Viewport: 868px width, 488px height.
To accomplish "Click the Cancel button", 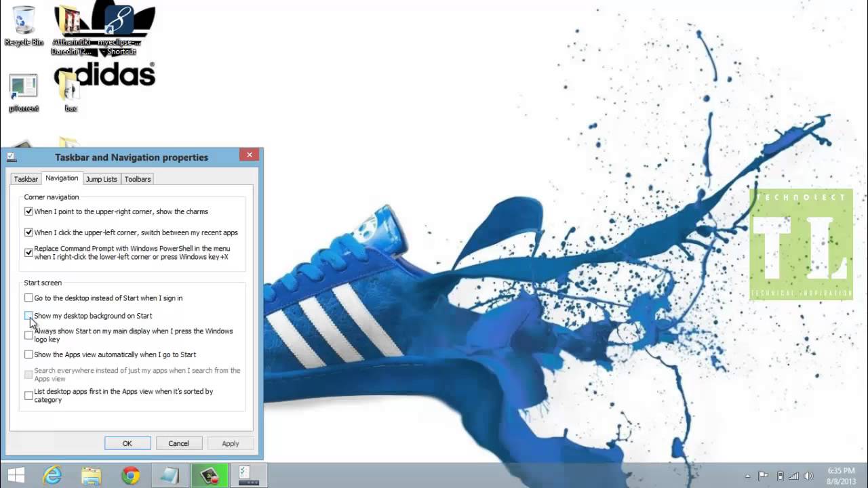I will click(179, 443).
